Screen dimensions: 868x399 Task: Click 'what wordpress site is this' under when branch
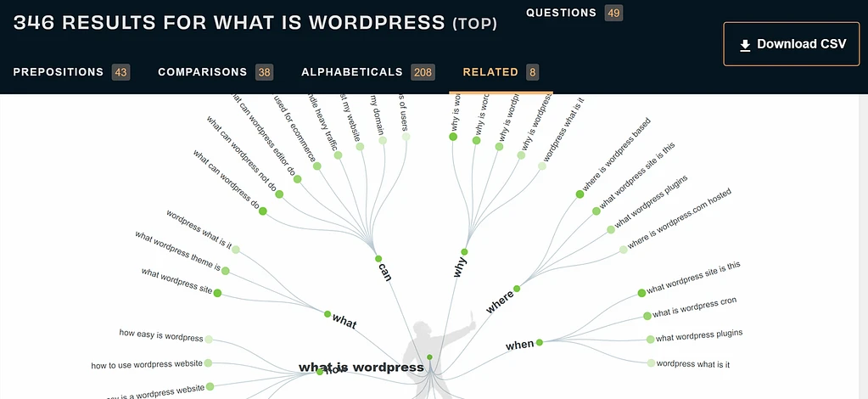(693, 278)
